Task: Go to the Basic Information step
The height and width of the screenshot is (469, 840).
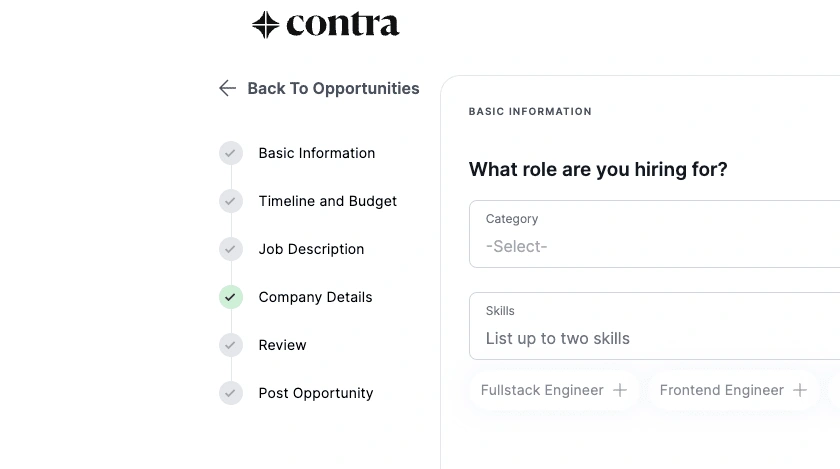Action: click(317, 153)
